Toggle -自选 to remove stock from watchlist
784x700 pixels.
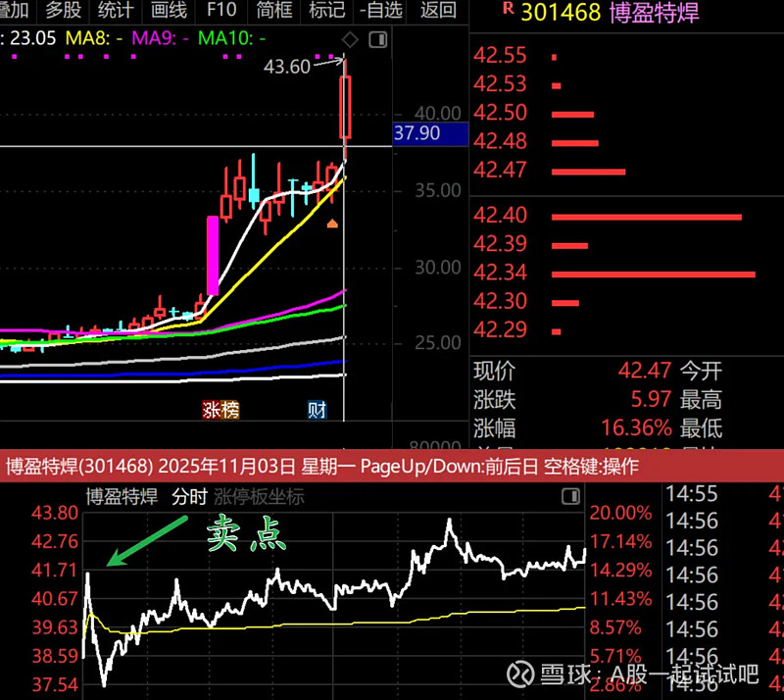point(382,13)
